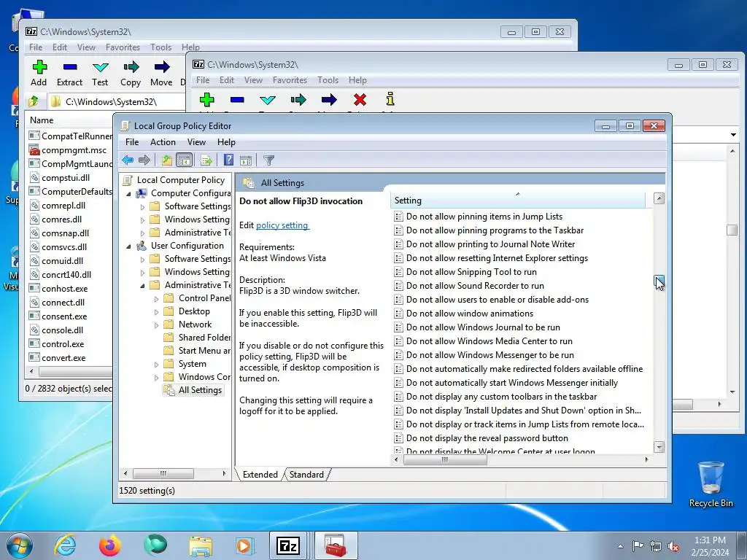Click the horizontal scrollbar thumb under settings list
The image size is (747, 560).
pyautogui.click(x=445, y=459)
